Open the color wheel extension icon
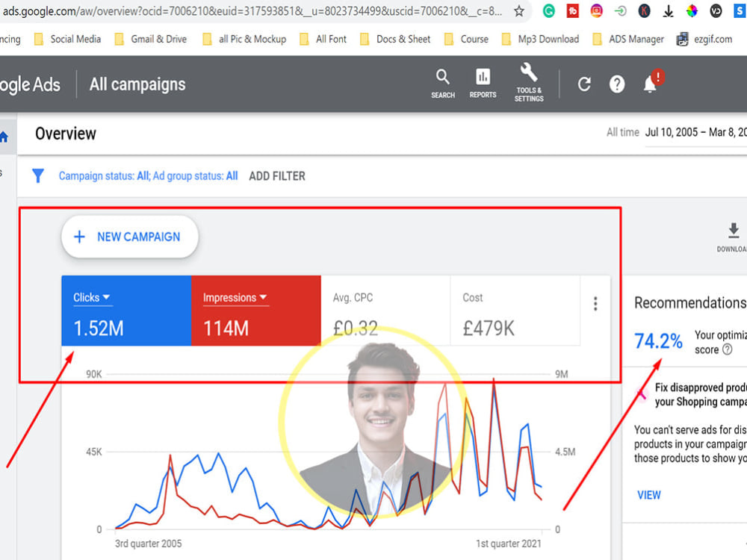747x560 pixels. tap(692, 11)
